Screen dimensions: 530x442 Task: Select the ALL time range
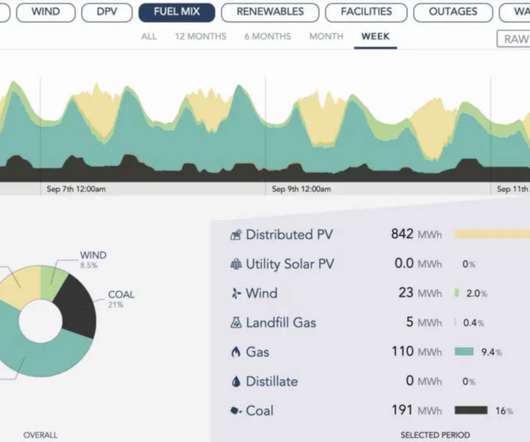point(149,36)
